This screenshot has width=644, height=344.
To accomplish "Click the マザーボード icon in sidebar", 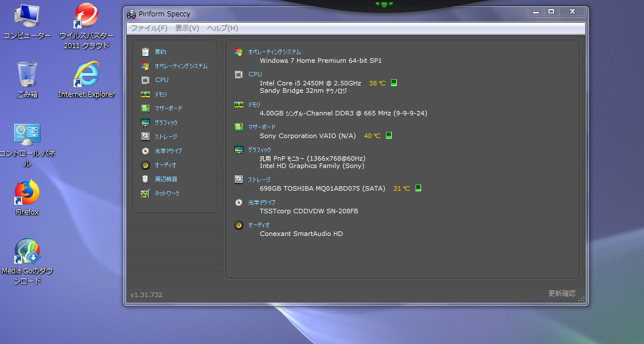I will point(145,109).
